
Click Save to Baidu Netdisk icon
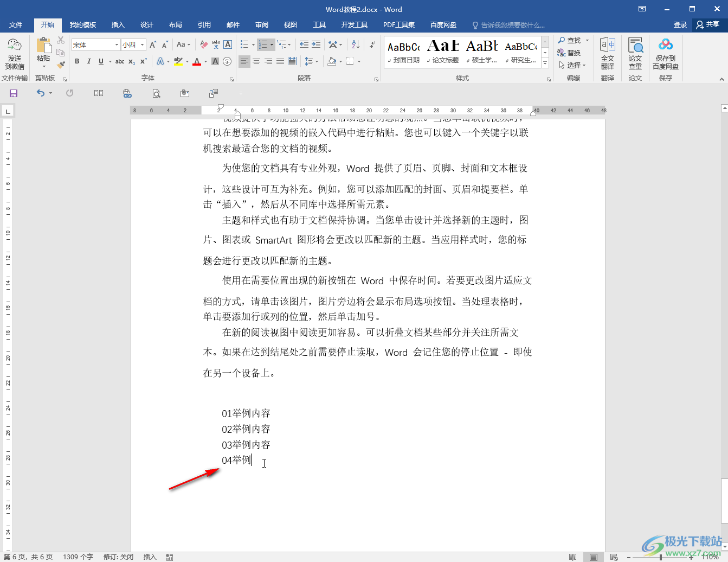click(666, 44)
